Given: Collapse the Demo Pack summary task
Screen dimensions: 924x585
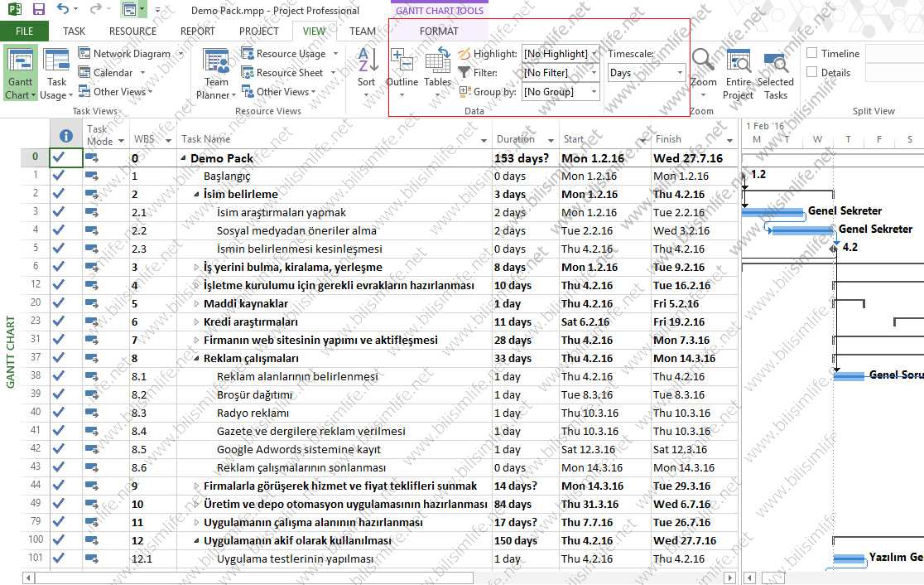Looking at the screenshot, I should (183, 158).
